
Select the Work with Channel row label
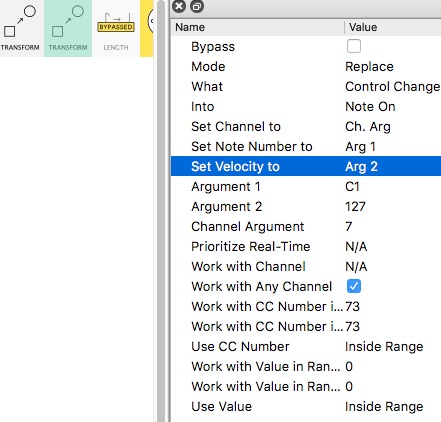point(249,266)
